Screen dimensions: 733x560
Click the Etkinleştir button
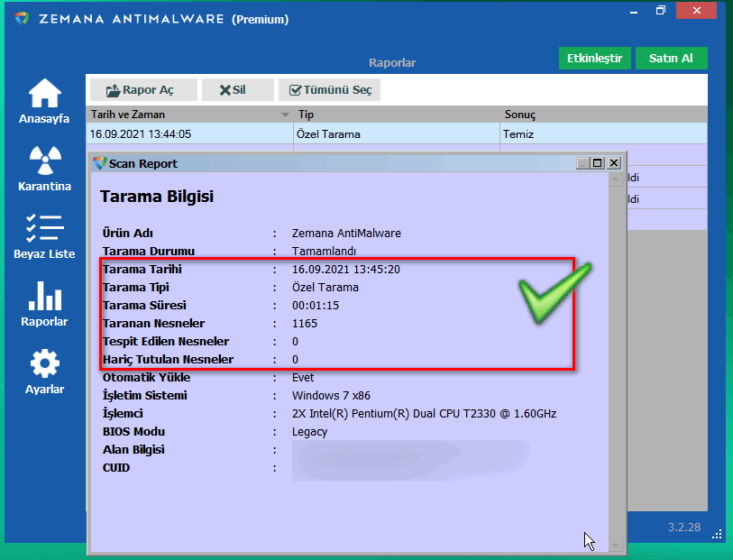(595, 59)
